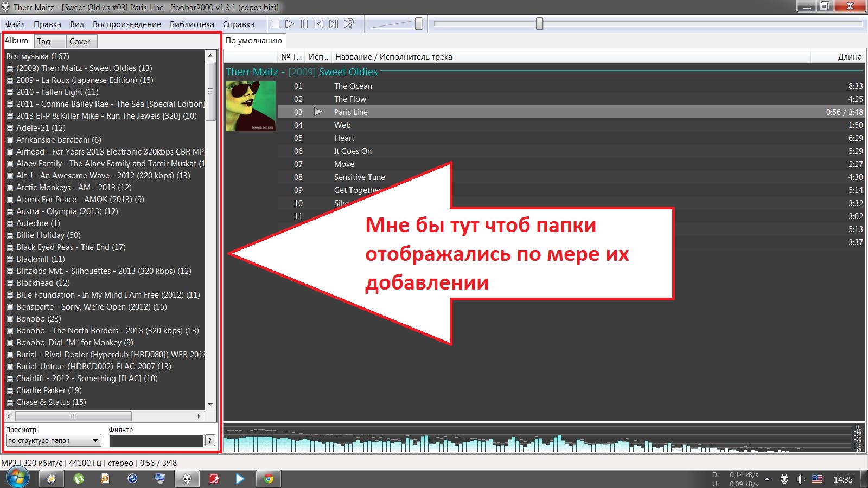This screenshot has height=488, width=868.
Task: Play a random track
Action: (x=348, y=24)
